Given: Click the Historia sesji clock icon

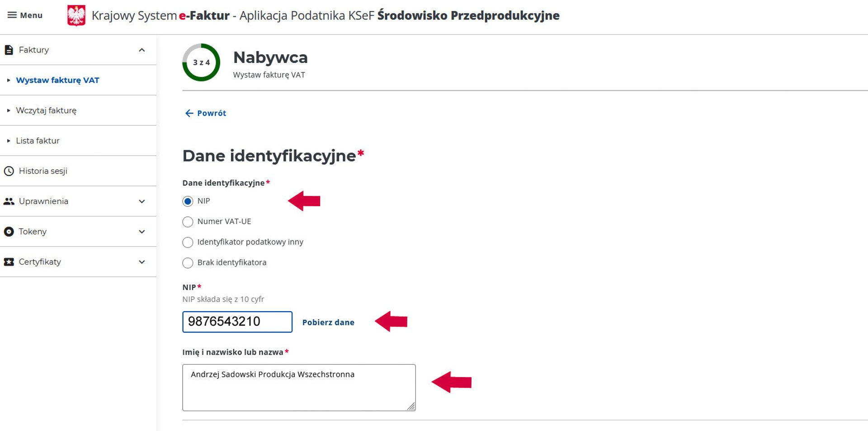Looking at the screenshot, I should pos(9,171).
